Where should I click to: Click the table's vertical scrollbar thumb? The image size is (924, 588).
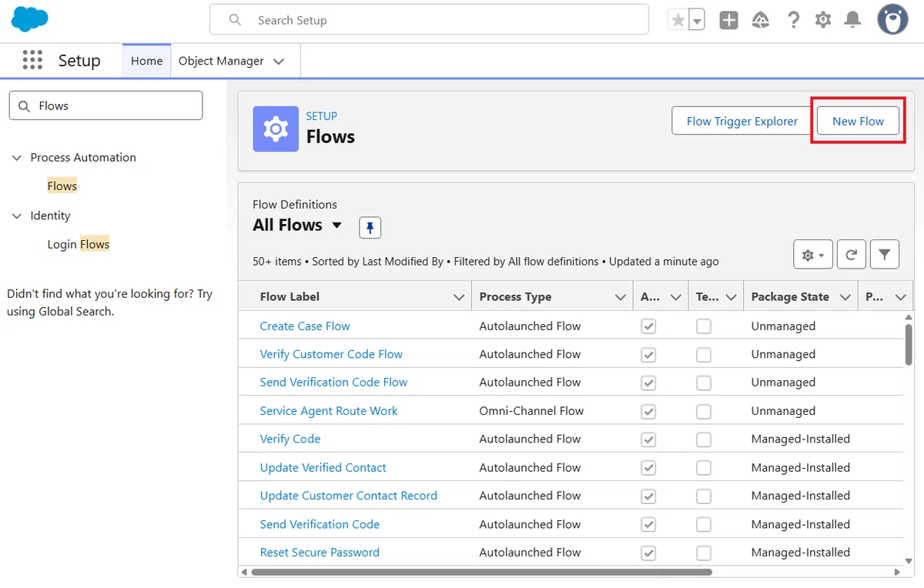(909, 344)
